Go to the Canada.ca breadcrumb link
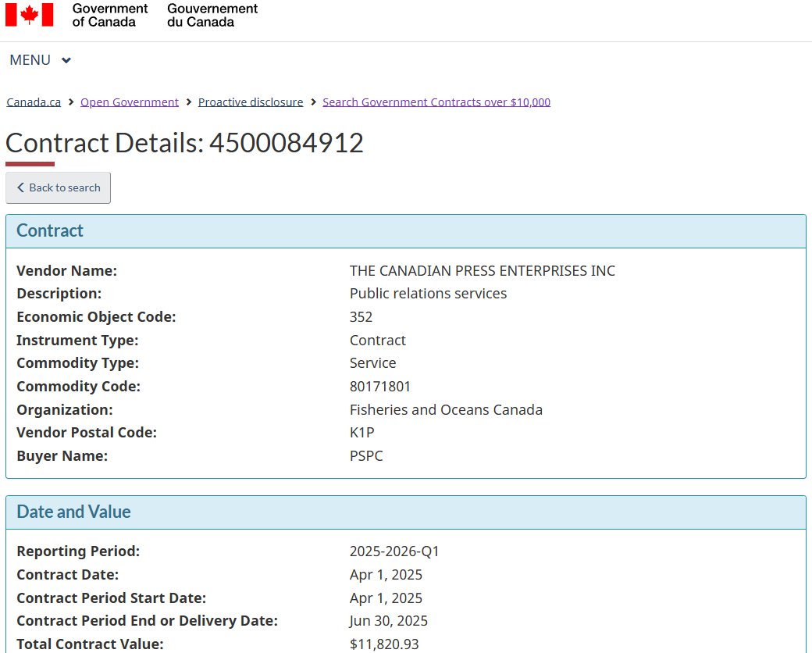This screenshot has width=812, height=653. [34, 102]
